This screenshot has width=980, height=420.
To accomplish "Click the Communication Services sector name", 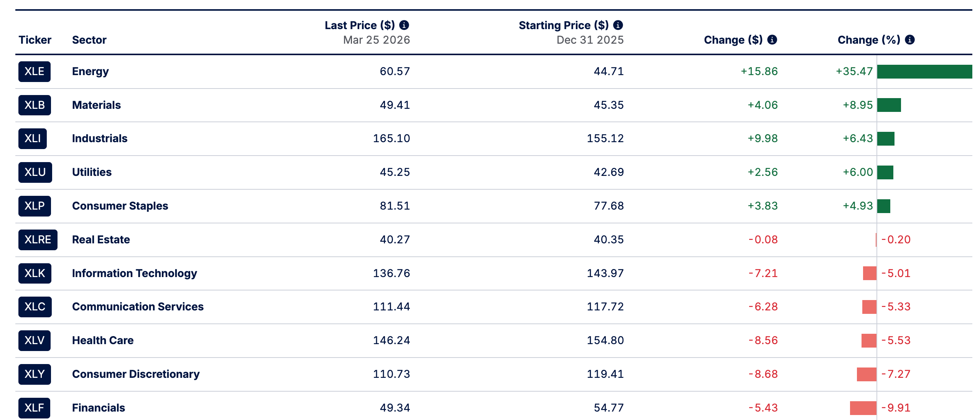I will (x=138, y=307).
